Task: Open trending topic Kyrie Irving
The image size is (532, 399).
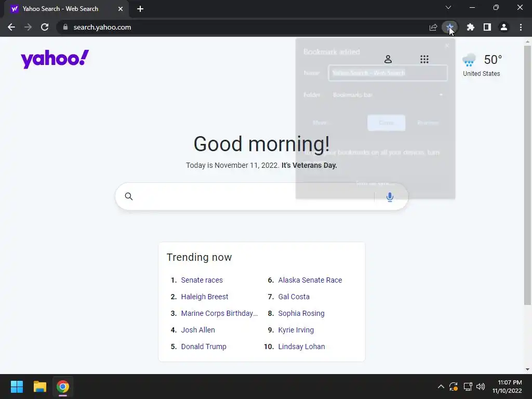Action: 296,330
